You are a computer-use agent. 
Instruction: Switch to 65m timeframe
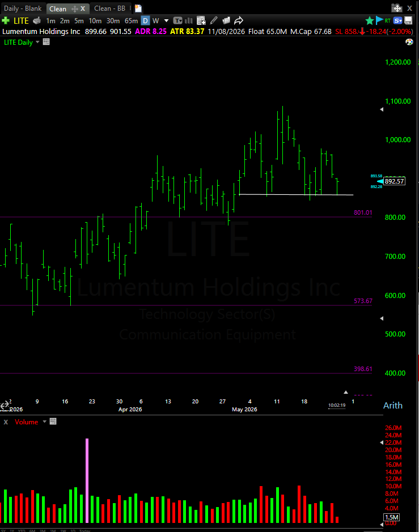[131, 21]
